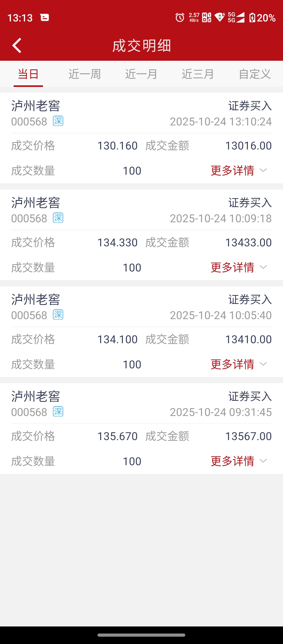Select the 当日 tab

point(28,74)
